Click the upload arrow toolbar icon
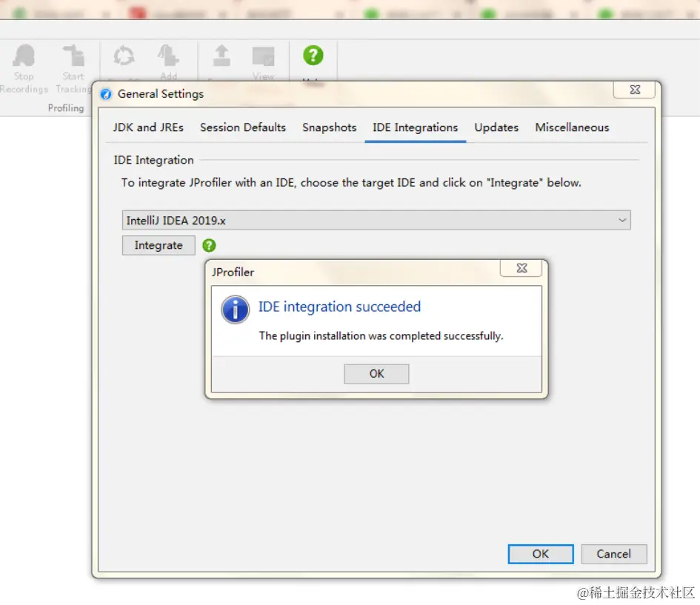The image size is (700, 605). (x=221, y=56)
